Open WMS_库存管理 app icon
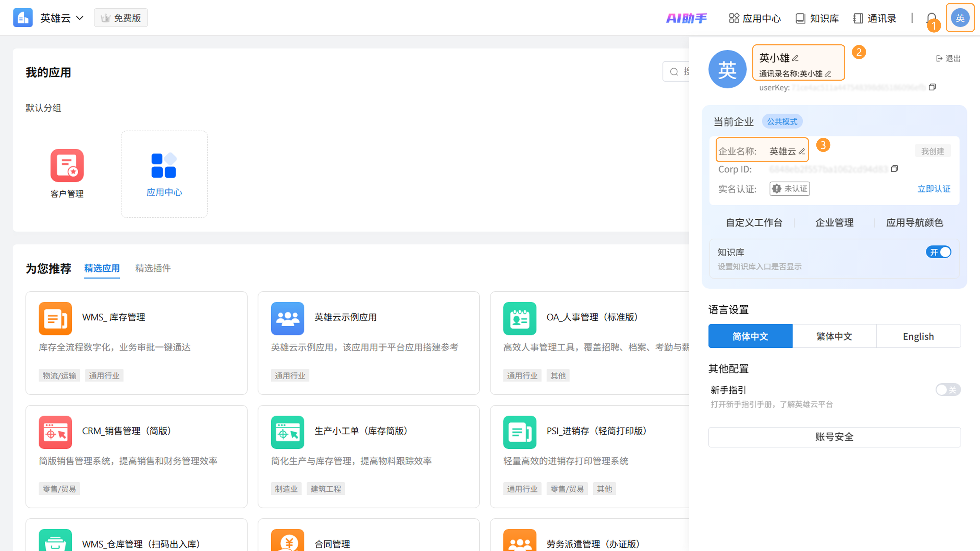 pyautogui.click(x=55, y=318)
